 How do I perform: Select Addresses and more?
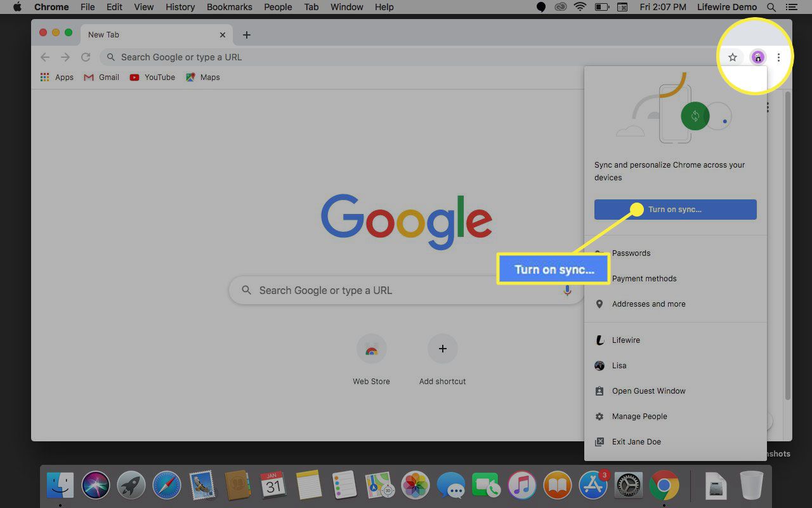coord(648,304)
